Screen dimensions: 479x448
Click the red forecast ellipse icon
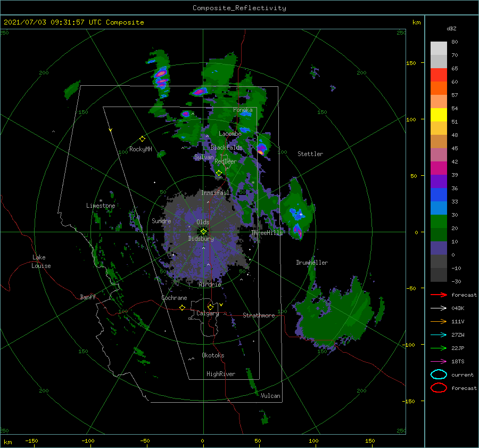pos(439,388)
